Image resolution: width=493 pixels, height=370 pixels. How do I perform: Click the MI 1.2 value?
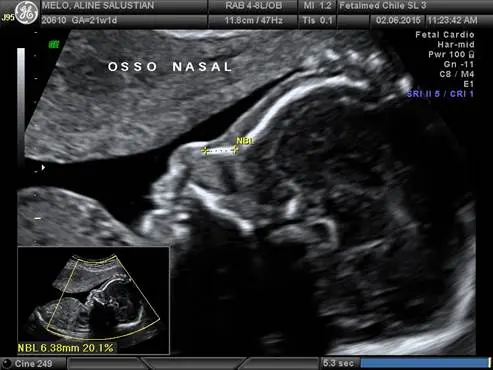(317, 5)
